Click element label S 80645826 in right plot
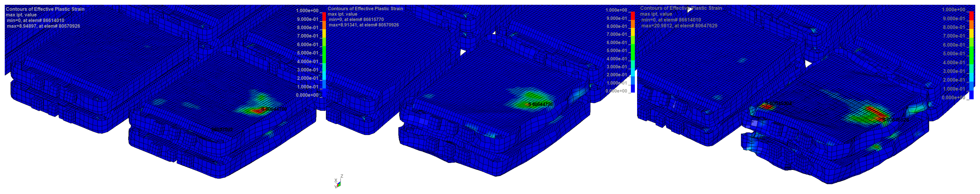The image size is (980, 194). (896, 120)
